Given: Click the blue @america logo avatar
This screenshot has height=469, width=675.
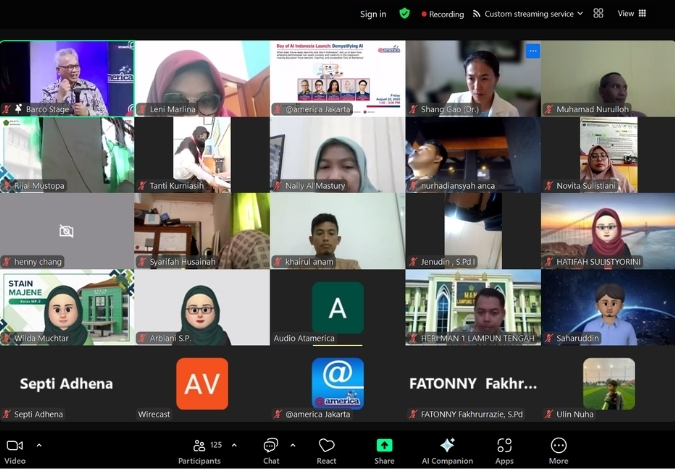Looking at the screenshot, I should 338,384.
